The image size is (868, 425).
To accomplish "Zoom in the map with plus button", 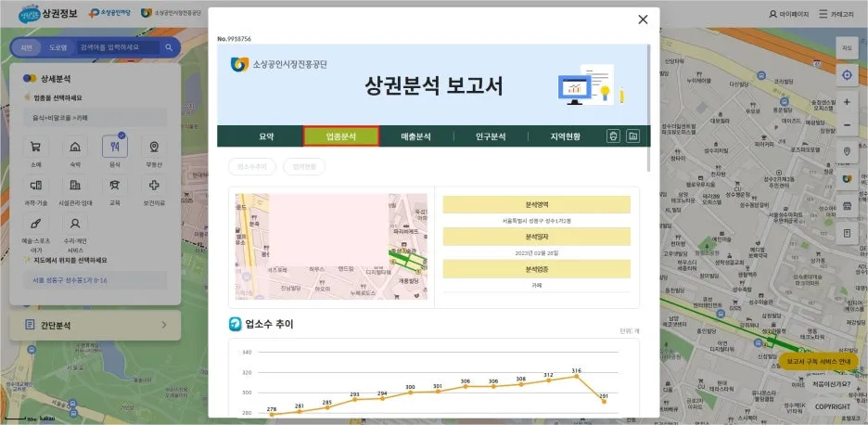I will tap(847, 102).
